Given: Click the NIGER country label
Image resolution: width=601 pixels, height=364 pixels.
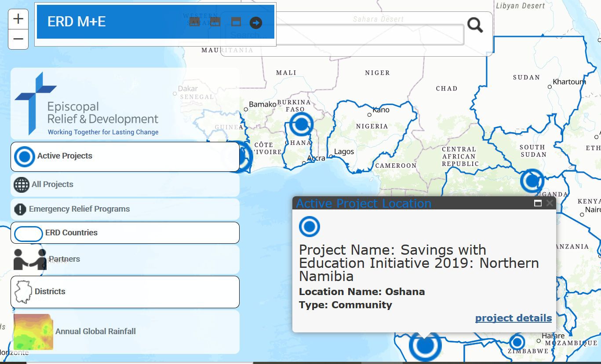Looking at the screenshot, I should (377, 72).
